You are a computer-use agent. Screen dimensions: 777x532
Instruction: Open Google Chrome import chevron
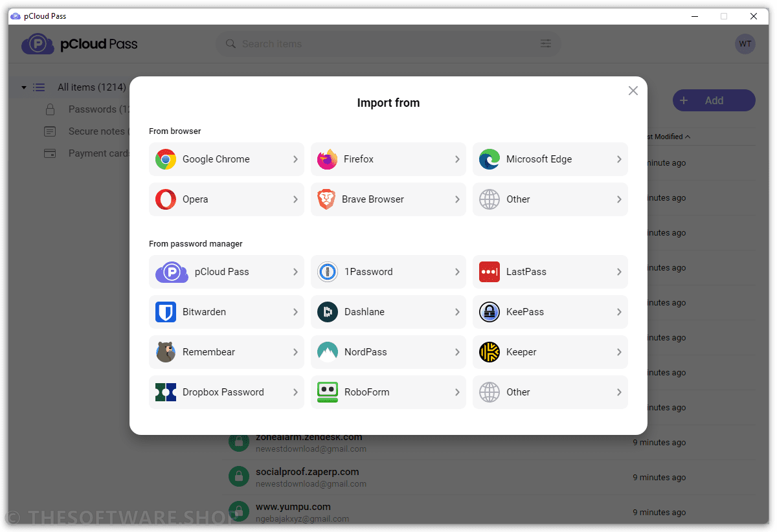[x=295, y=159]
